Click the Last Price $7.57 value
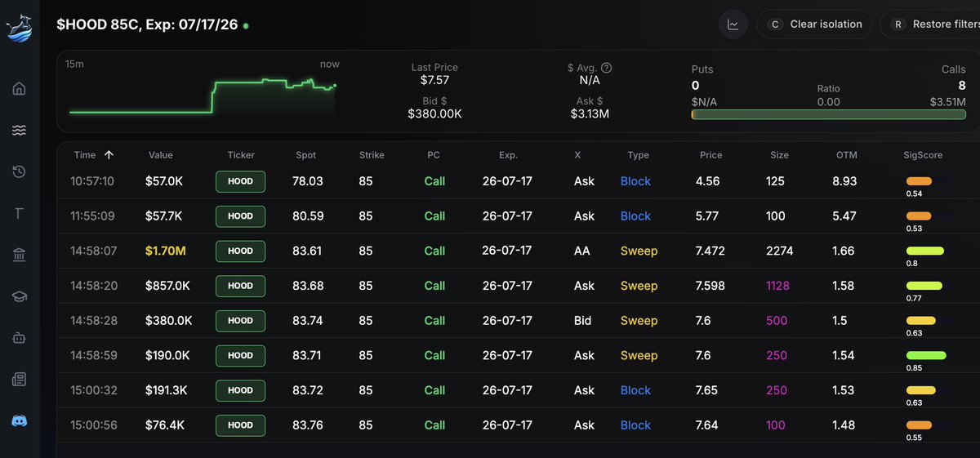This screenshot has height=458, width=980. click(x=434, y=80)
